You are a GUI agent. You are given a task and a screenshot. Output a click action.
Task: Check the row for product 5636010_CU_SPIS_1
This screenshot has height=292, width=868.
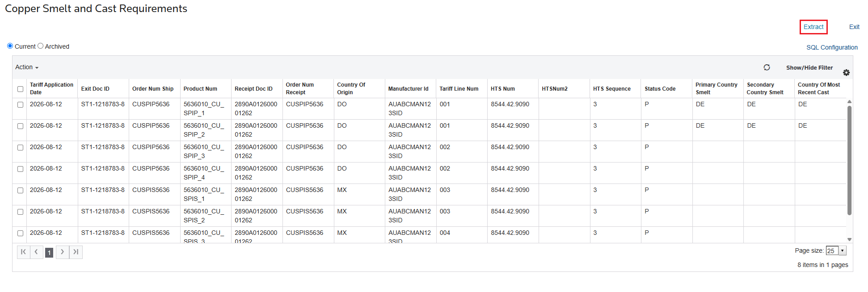click(20, 190)
